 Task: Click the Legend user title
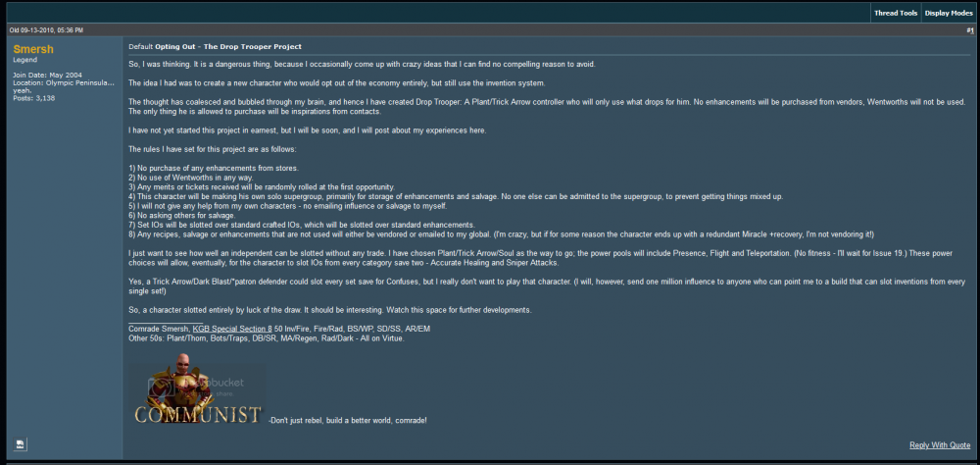click(x=25, y=60)
